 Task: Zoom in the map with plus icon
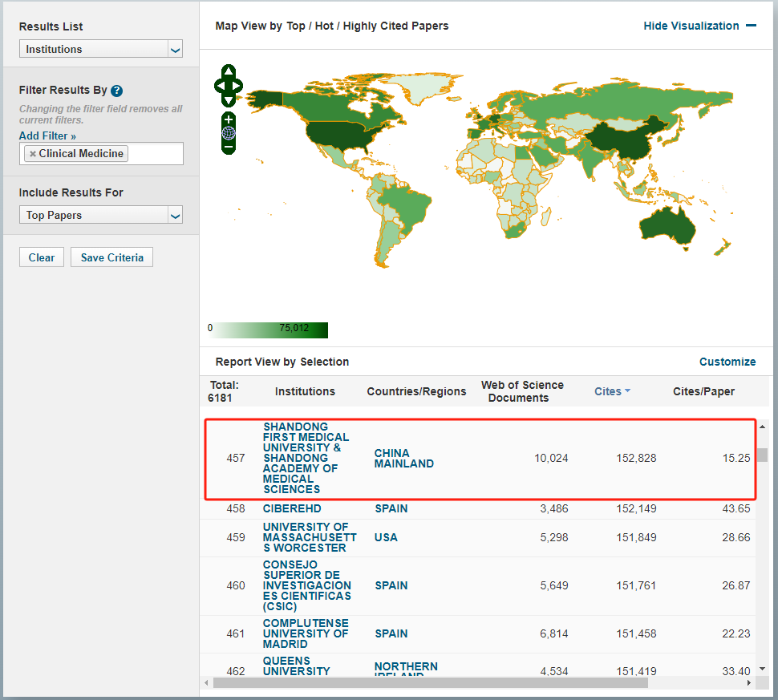pos(229,119)
